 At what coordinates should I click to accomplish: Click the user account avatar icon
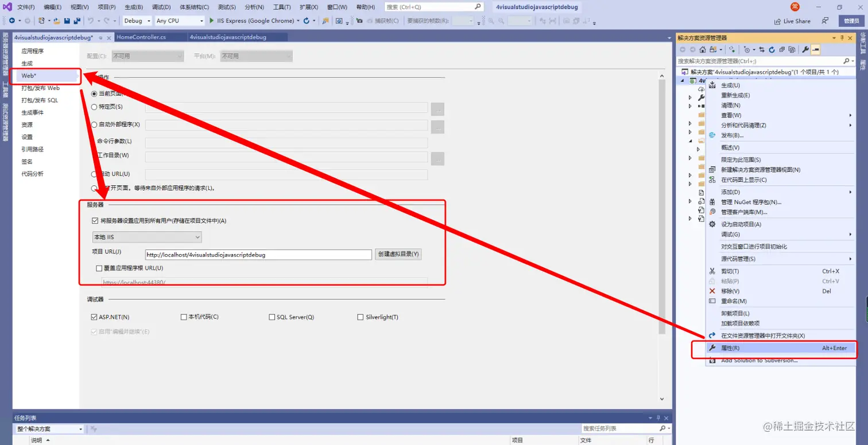(795, 6)
